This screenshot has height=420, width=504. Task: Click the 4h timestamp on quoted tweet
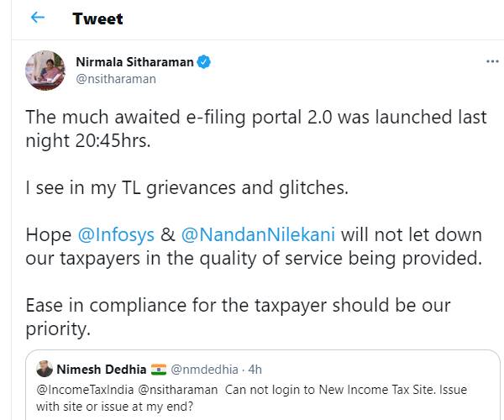coord(255,369)
